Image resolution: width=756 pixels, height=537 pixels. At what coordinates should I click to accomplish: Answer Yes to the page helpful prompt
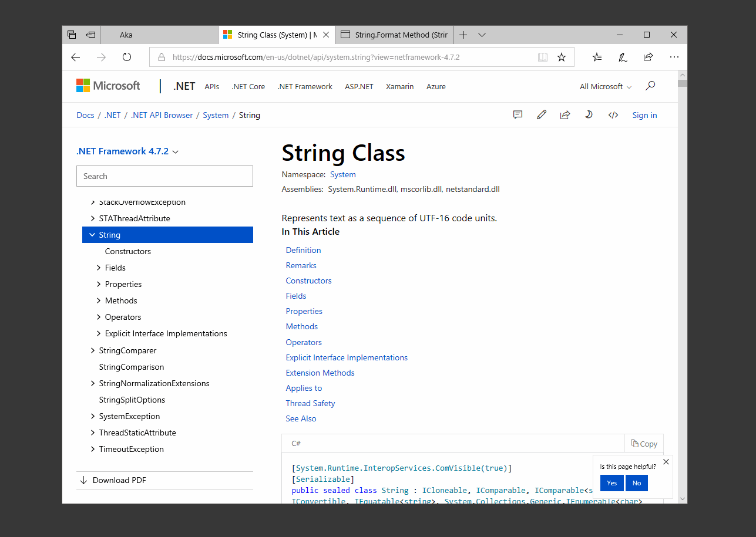611,482
